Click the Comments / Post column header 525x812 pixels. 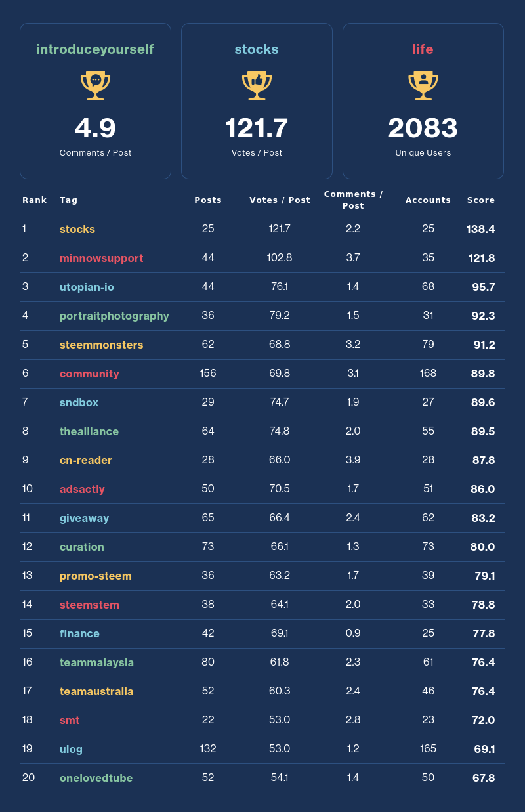click(x=353, y=200)
